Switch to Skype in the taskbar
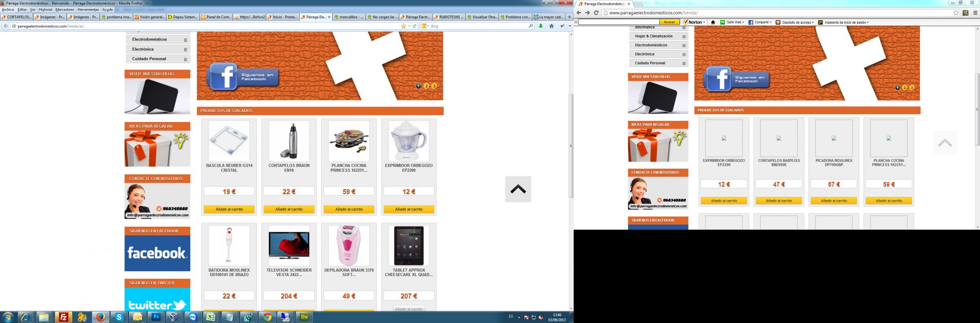The height and width of the screenshot is (323, 980). 119,317
